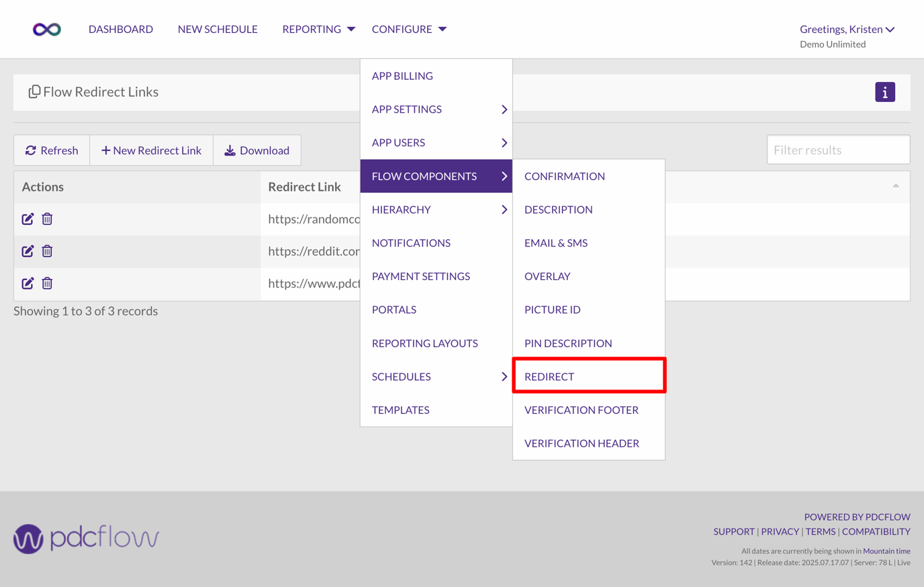Screen dimensions: 924x587
Task: Click the PDCFlow infinity logo
Action: tap(46, 29)
